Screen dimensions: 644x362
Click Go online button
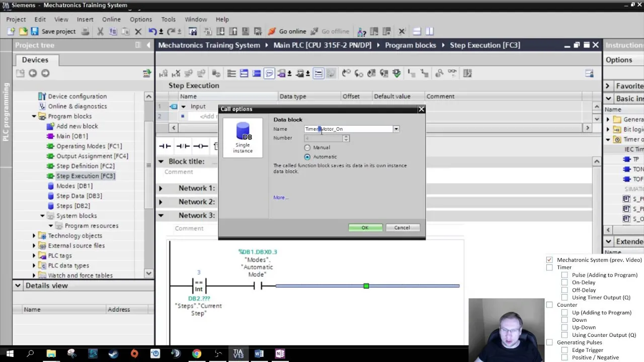(287, 31)
